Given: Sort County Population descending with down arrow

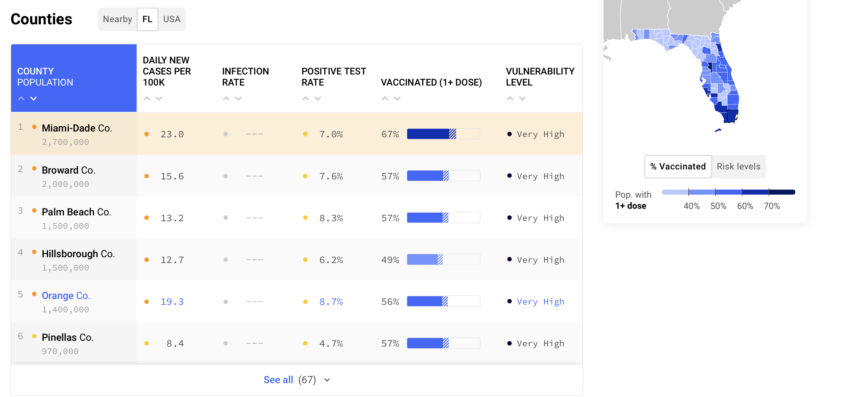Looking at the screenshot, I should pyautogui.click(x=33, y=99).
